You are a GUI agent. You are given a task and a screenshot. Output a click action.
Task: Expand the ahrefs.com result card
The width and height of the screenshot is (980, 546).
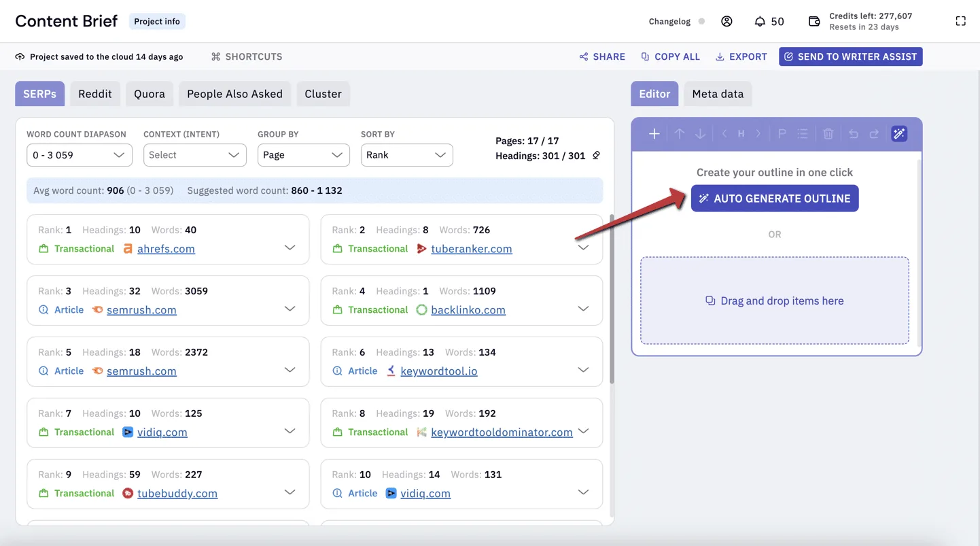(290, 248)
